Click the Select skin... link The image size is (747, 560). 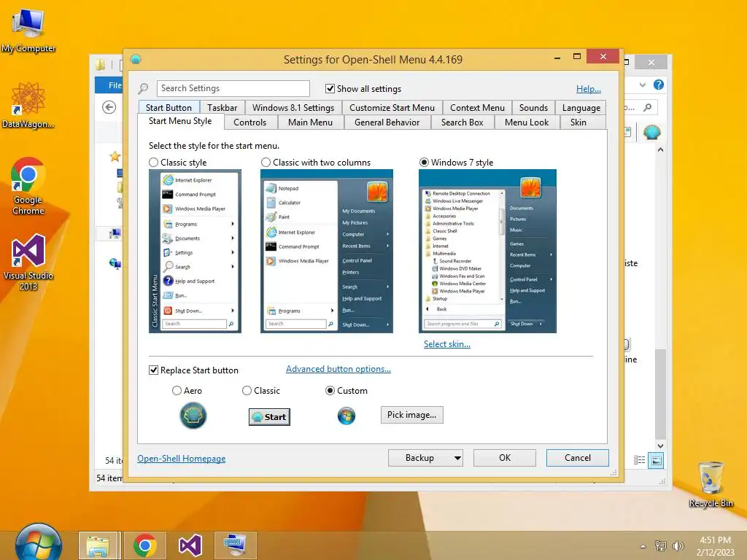447,344
